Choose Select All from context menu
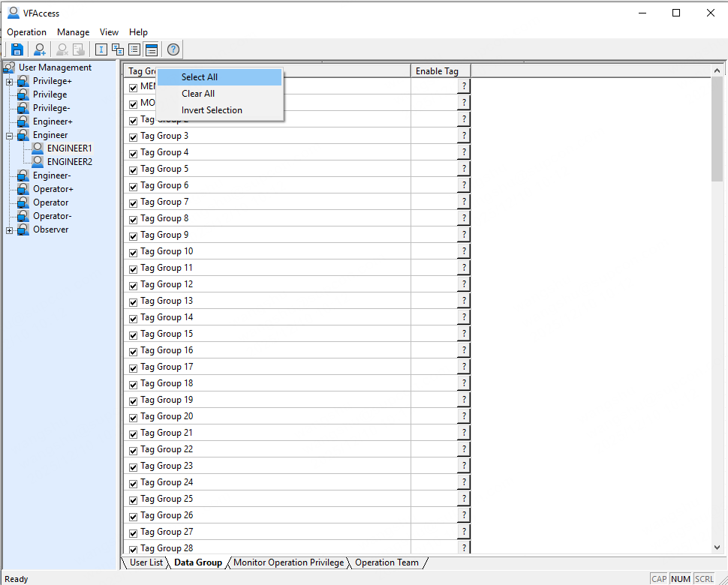 coord(200,77)
